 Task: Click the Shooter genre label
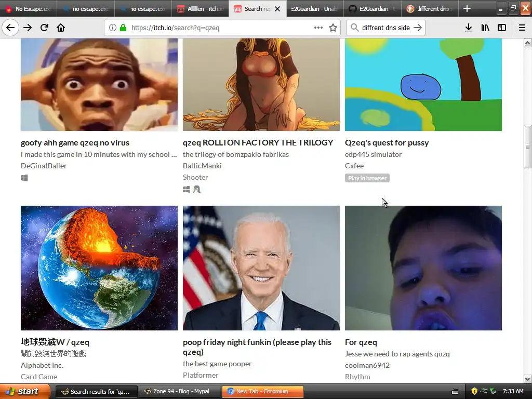pos(195,177)
